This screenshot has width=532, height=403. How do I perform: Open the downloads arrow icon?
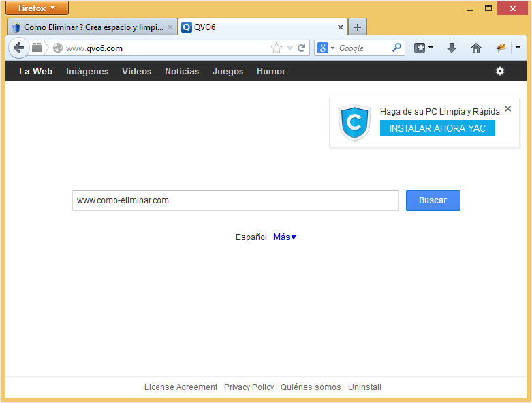(x=451, y=48)
